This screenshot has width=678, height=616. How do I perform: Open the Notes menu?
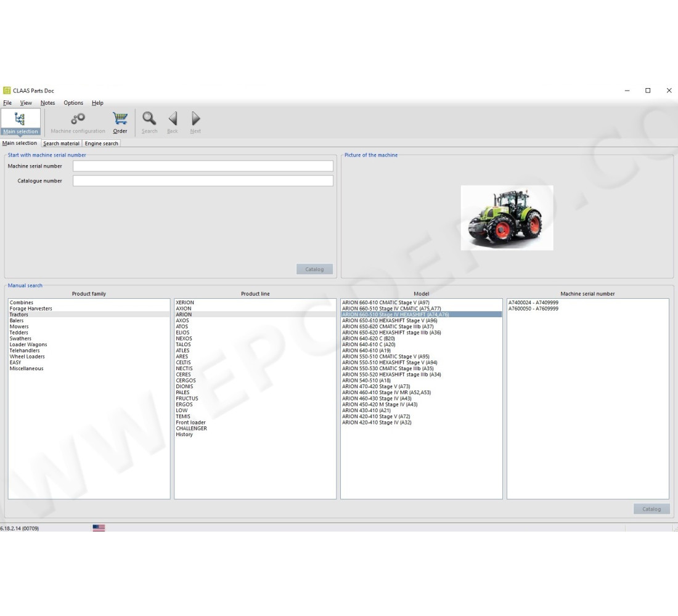47,103
